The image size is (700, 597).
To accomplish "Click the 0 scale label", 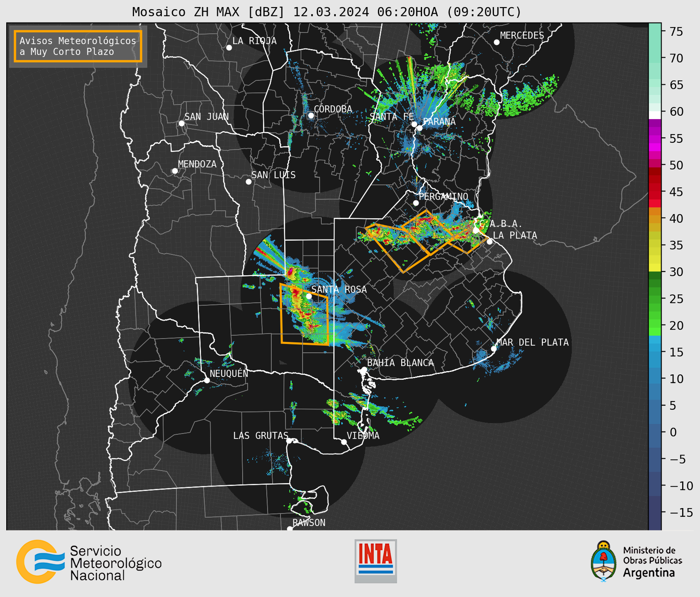I will click(673, 433).
